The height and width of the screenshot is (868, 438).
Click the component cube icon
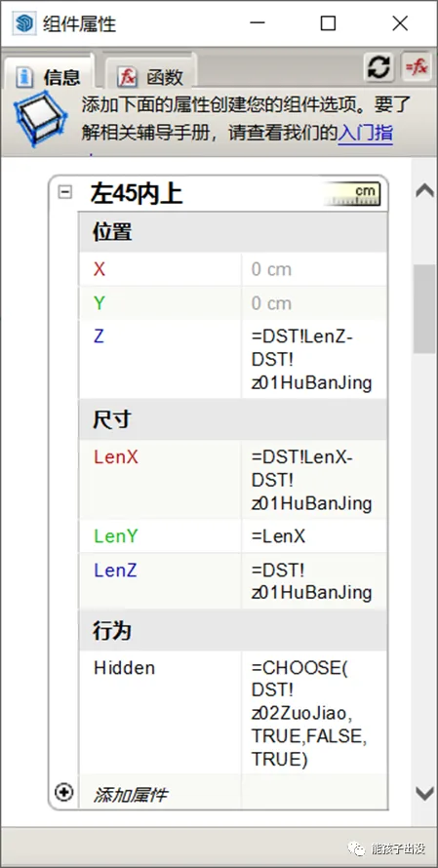40,121
